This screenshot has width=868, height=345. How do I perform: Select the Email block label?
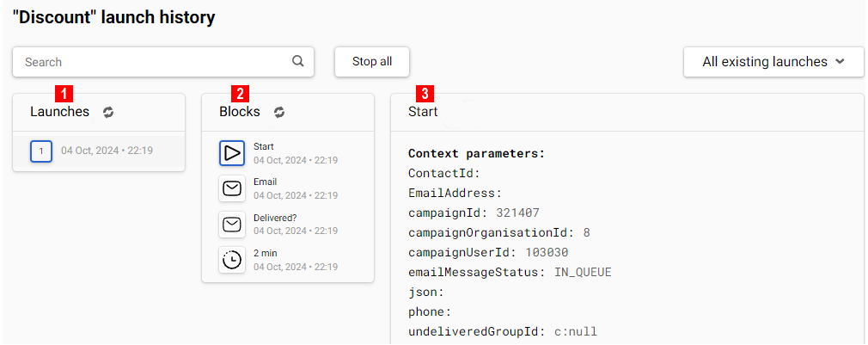pos(266,182)
